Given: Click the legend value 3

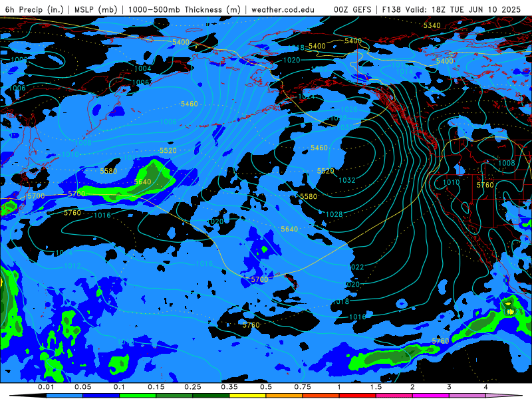Looking at the screenshot, I should click(450, 387).
